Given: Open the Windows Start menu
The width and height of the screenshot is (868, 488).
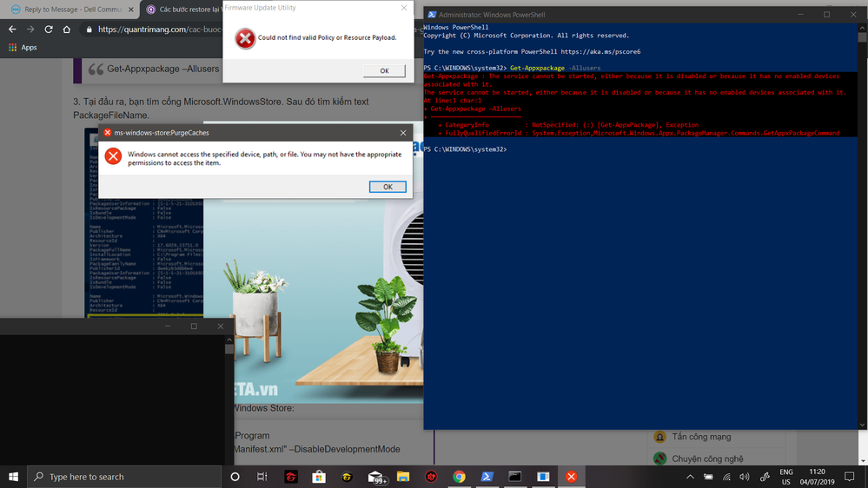Looking at the screenshot, I should [13, 477].
